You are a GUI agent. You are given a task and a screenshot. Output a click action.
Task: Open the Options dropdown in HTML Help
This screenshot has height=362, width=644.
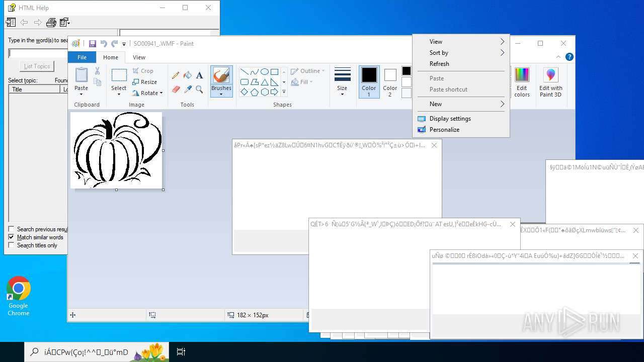(65, 22)
